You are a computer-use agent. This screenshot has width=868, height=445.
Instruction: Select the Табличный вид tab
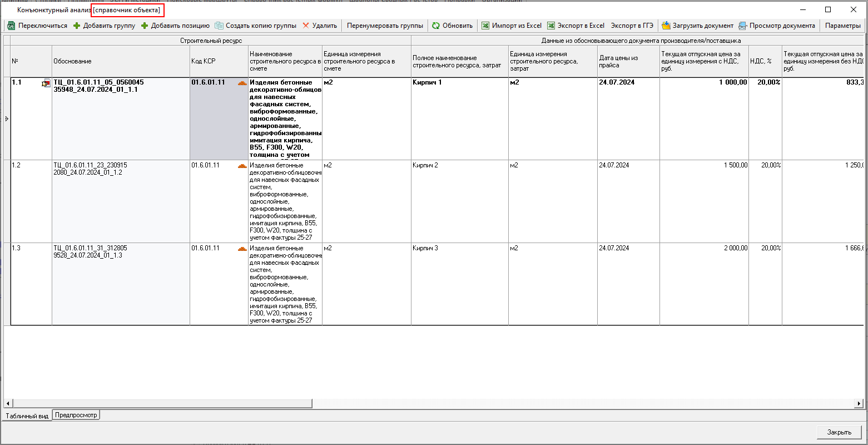[x=27, y=416]
